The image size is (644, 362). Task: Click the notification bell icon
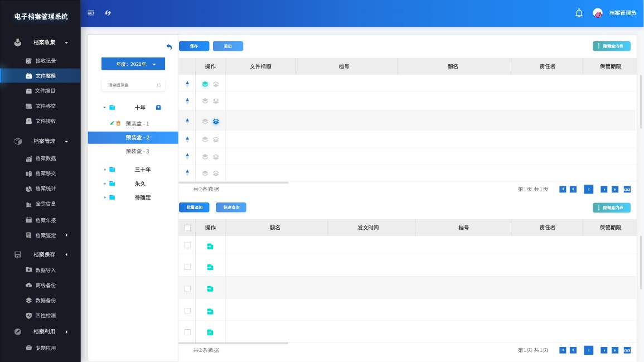tap(579, 13)
